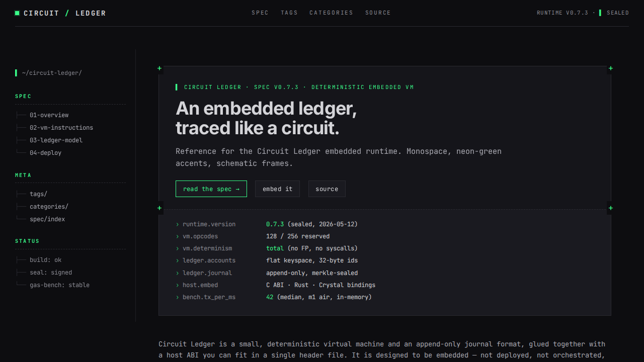
Task: Open 02-vm-instructions in sidebar
Action: click(x=61, y=128)
